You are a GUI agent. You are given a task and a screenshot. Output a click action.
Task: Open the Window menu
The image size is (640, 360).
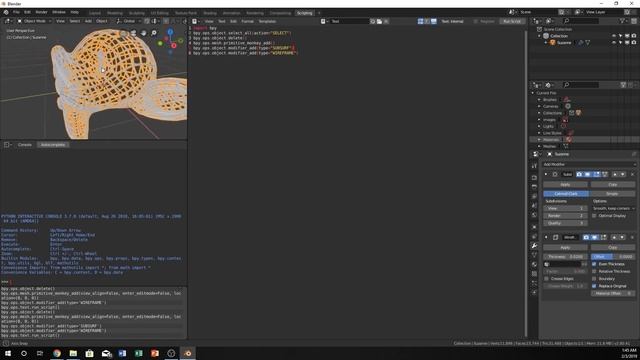pos(59,12)
